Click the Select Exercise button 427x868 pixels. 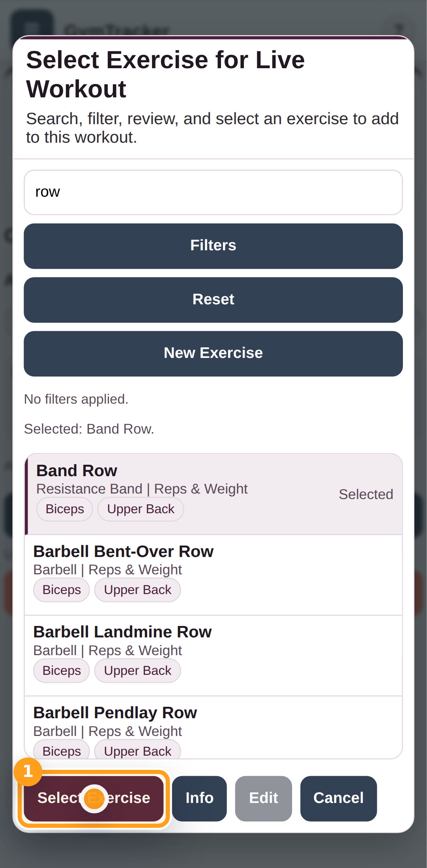click(94, 798)
